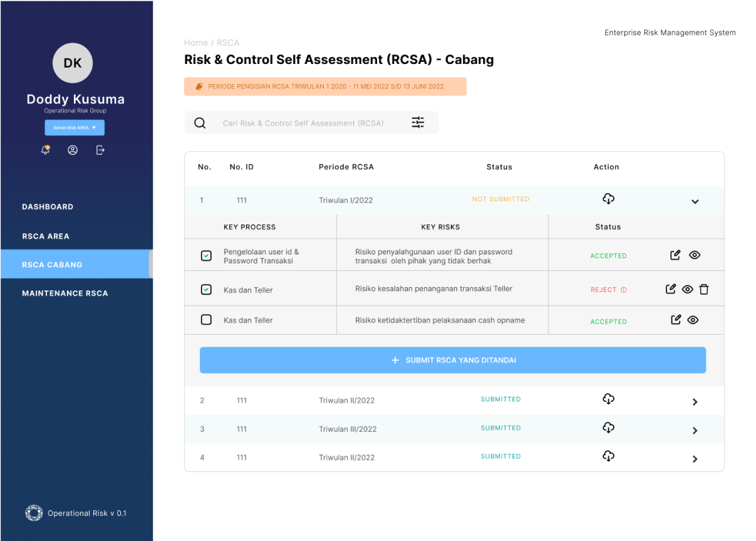Screen dimensions: 756x541
Task: Delete the rejected Kas dan Teller entry
Action: click(704, 289)
